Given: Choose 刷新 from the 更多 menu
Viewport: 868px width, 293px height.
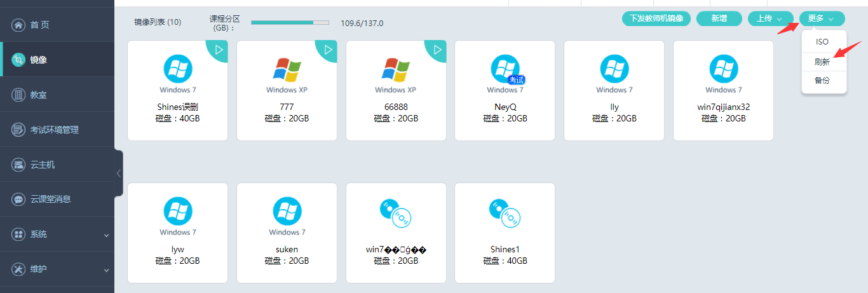Looking at the screenshot, I should click(x=822, y=62).
